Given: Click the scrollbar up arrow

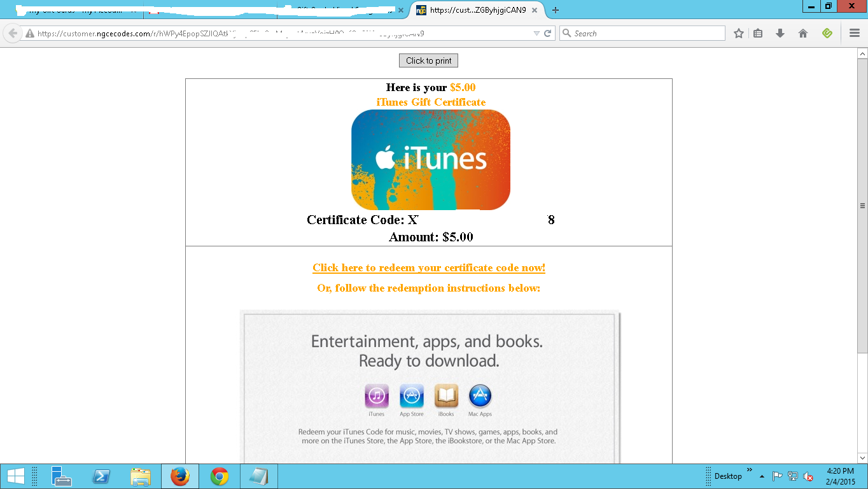Looking at the screenshot, I should pyautogui.click(x=862, y=53).
